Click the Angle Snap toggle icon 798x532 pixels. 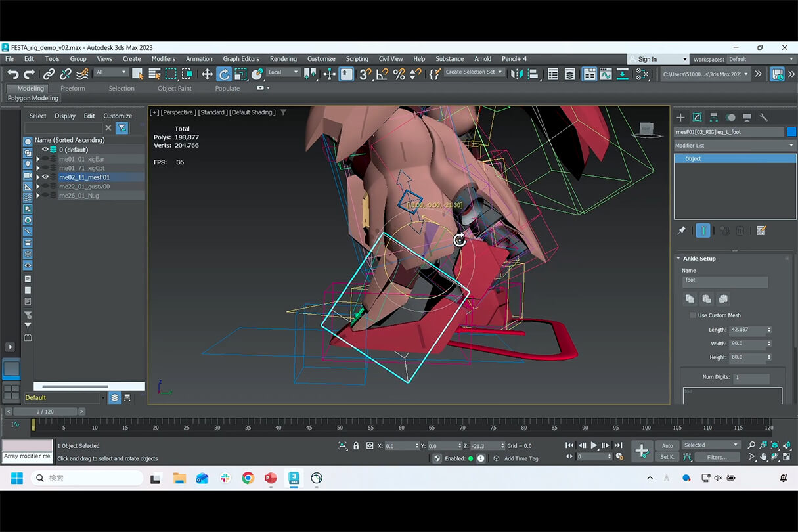[x=382, y=74]
